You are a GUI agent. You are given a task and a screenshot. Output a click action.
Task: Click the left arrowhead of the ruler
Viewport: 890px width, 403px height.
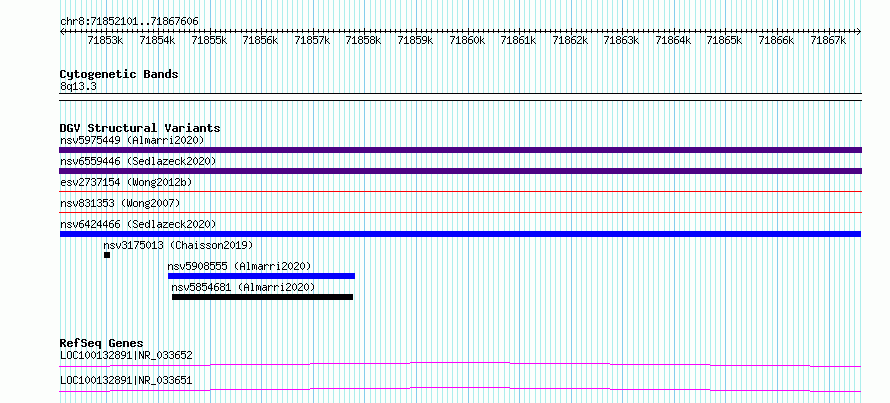tap(62, 31)
